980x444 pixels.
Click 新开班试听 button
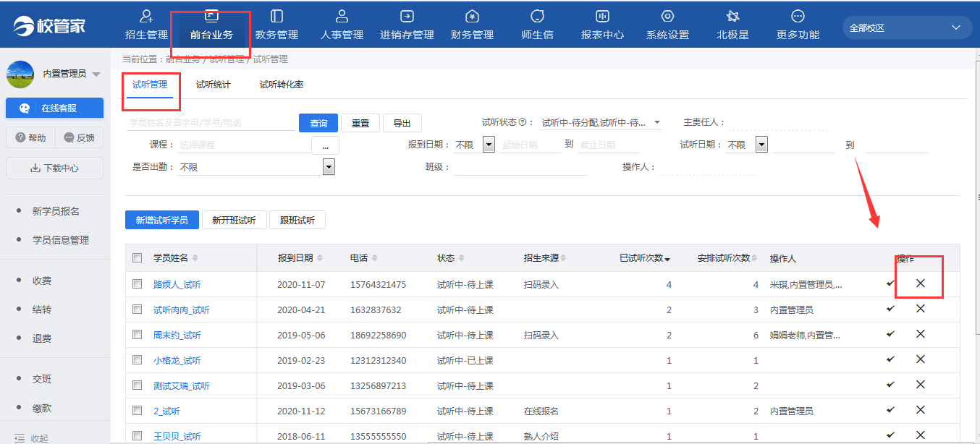pyautogui.click(x=234, y=220)
